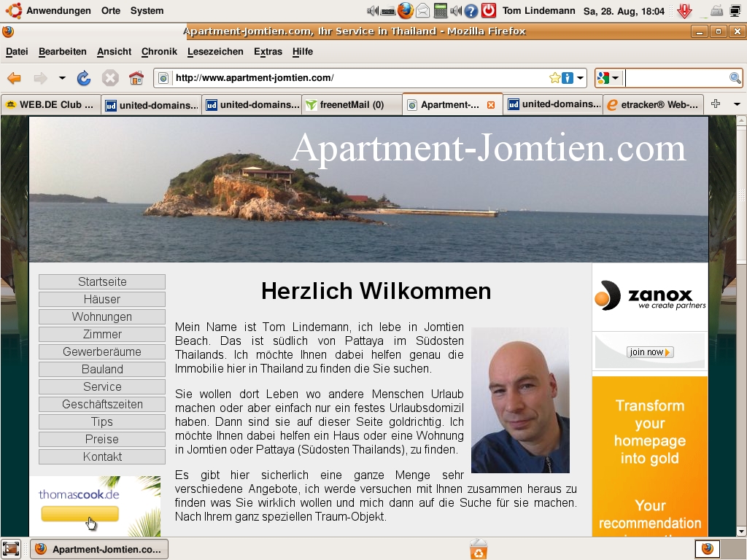Open the blue help question mark icon
This screenshot has height=560, width=747.
(x=471, y=10)
